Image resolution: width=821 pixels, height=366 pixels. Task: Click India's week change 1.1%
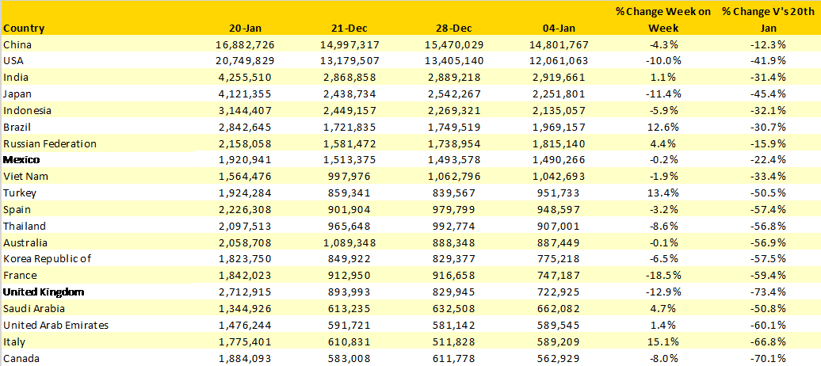(663, 77)
